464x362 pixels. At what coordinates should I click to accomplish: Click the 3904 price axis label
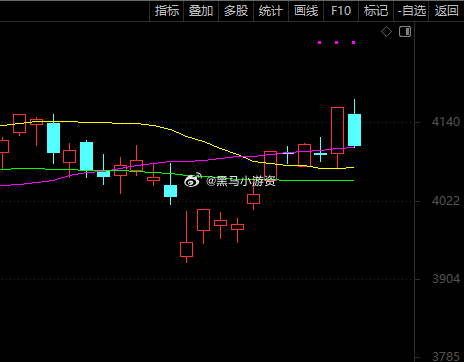click(446, 279)
